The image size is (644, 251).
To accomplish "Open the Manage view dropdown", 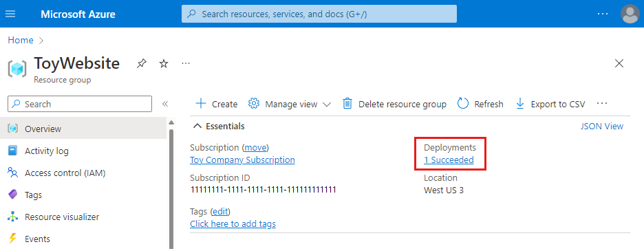I will coord(290,104).
